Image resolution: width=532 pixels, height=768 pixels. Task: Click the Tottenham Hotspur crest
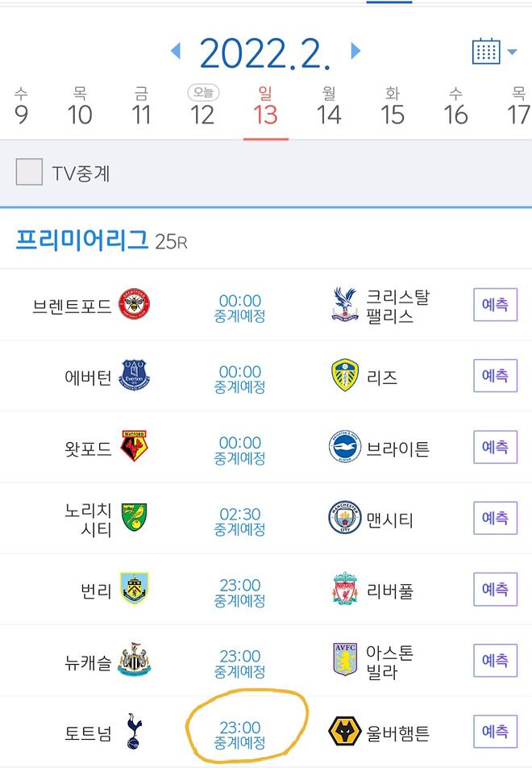134,731
